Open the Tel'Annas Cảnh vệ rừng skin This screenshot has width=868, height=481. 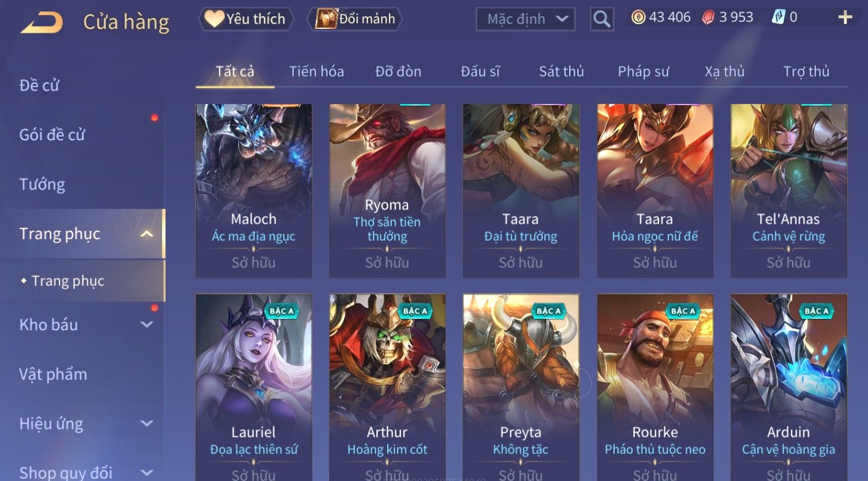[788, 191]
